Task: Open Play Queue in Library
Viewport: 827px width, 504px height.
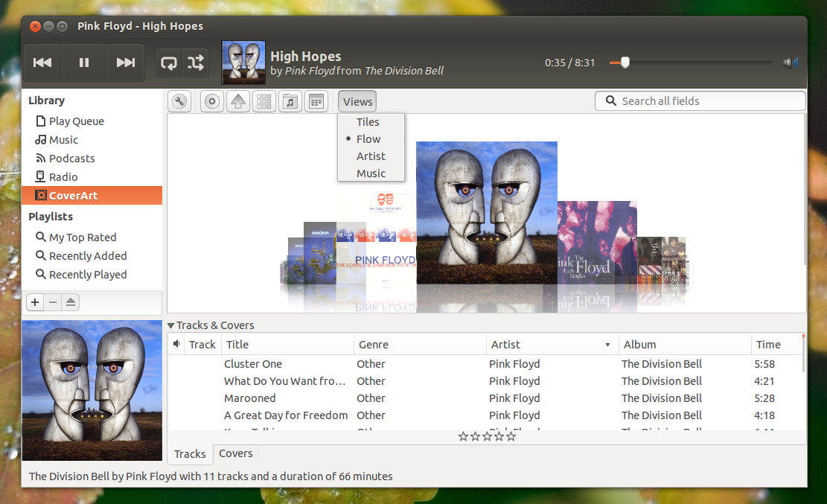Action: (x=92, y=121)
